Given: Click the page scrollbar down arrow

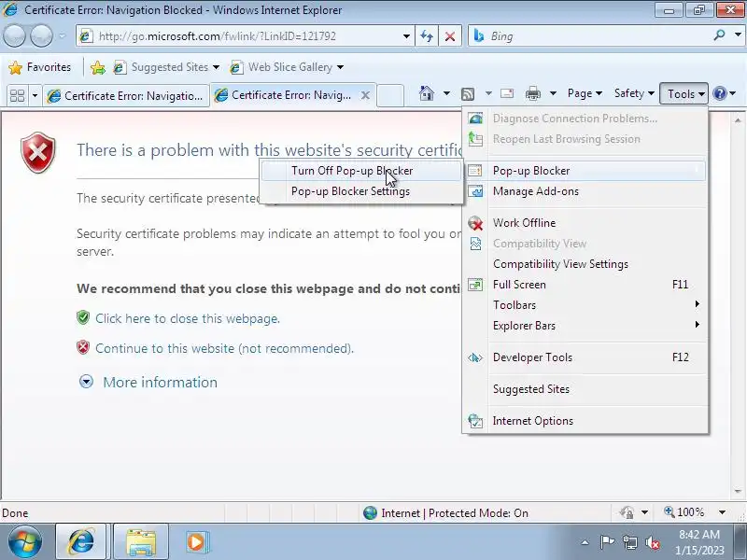Looking at the screenshot, I should pyautogui.click(x=738, y=491).
